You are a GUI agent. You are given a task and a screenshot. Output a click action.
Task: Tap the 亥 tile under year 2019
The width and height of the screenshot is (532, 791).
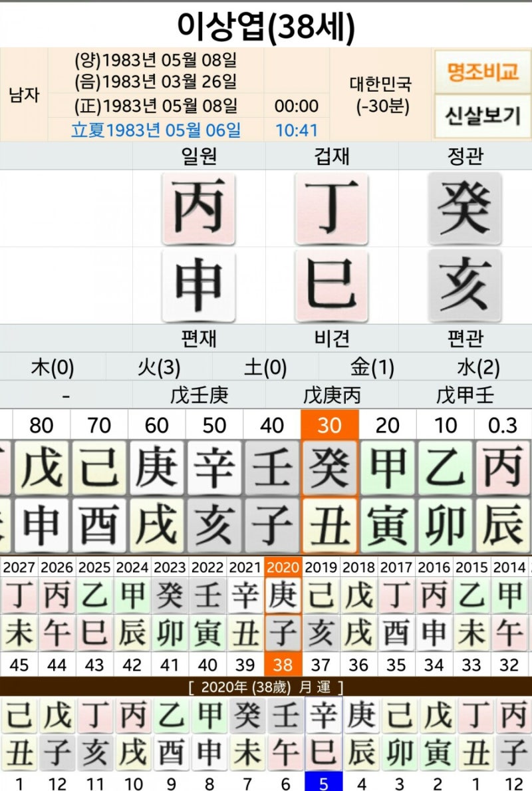[321, 633]
